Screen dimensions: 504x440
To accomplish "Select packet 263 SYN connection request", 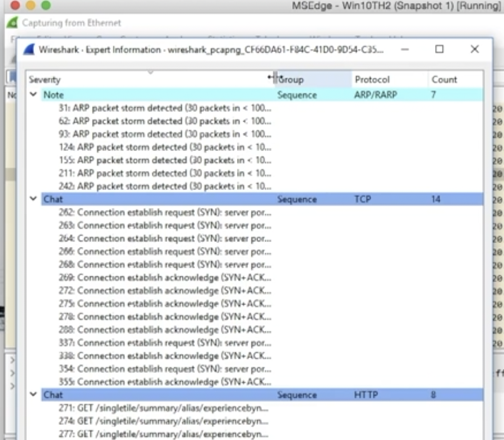I will click(x=165, y=226).
